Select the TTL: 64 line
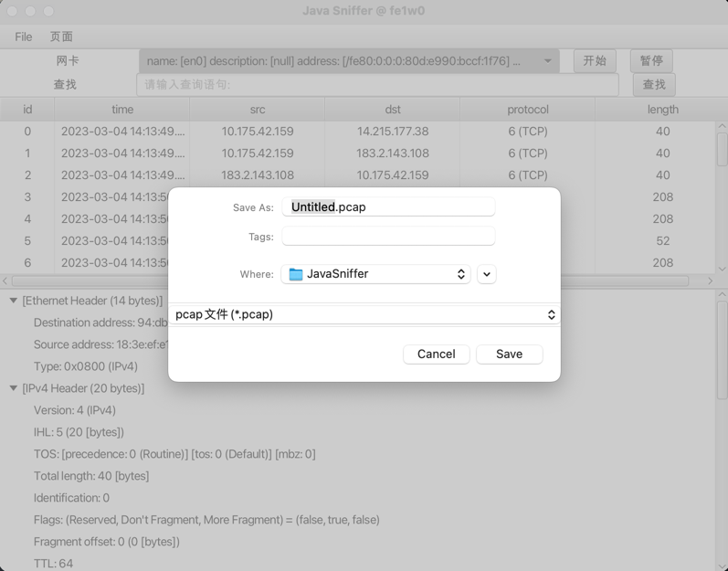The image size is (728, 571). pos(53,564)
